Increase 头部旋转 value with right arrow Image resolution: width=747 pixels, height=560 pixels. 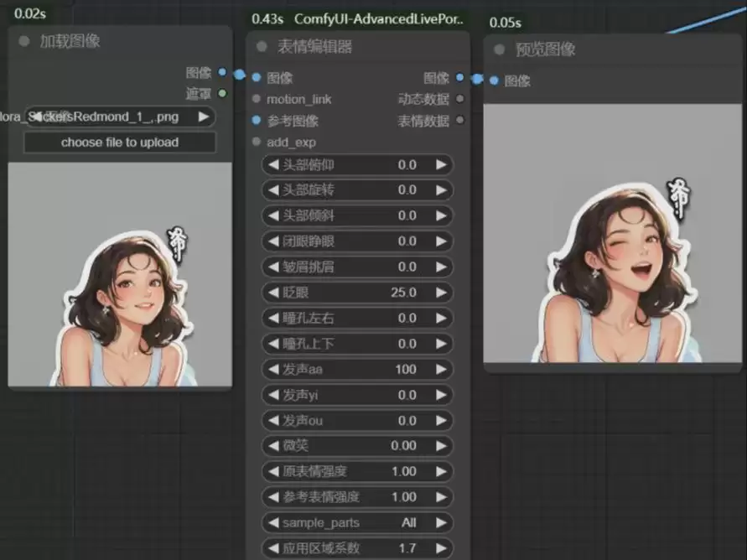(441, 190)
